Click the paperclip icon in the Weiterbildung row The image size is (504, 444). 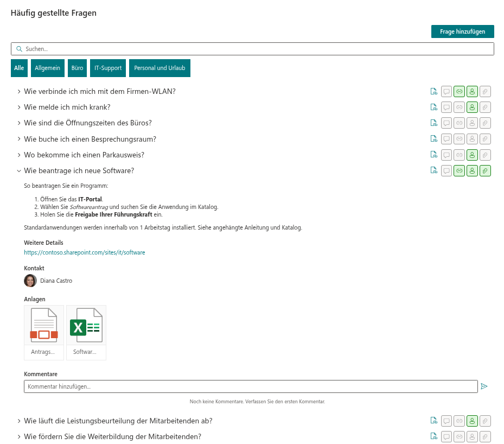[x=485, y=436]
